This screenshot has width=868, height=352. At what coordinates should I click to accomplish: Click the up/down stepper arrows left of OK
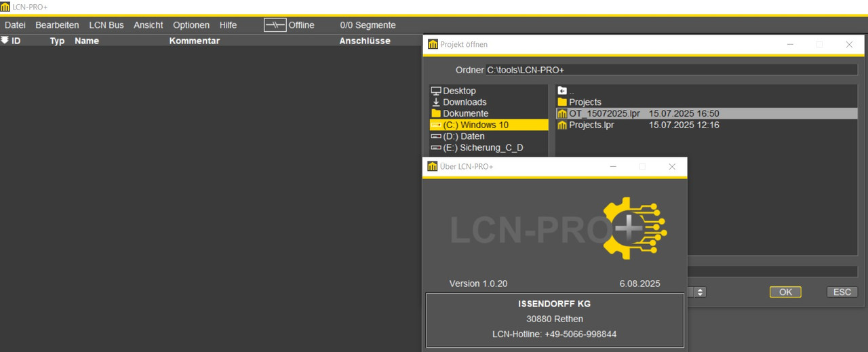tap(701, 292)
